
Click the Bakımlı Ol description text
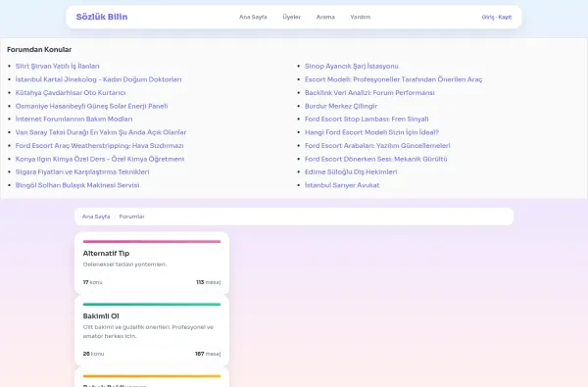(x=148, y=331)
